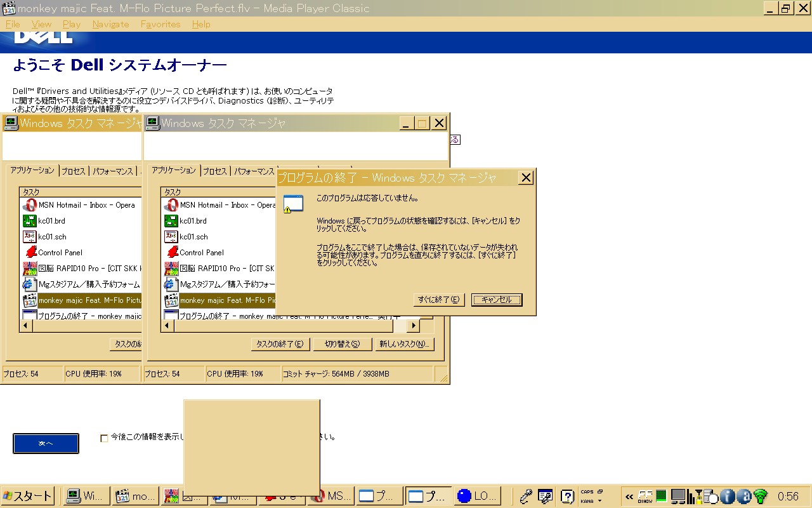Click キャンセル in the end program dialog
Image resolution: width=812 pixels, height=508 pixels.
[497, 300]
